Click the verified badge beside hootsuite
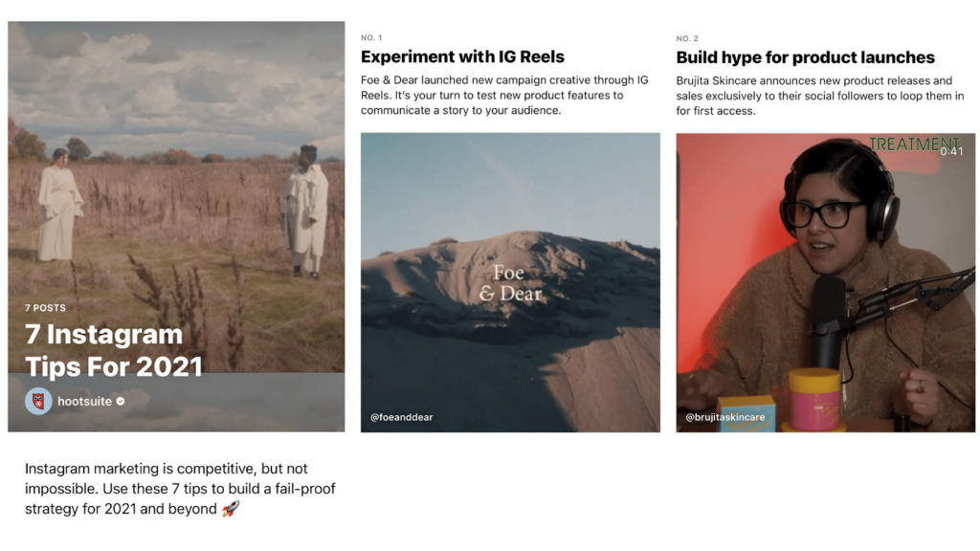This screenshot has height=551, width=980. [121, 401]
